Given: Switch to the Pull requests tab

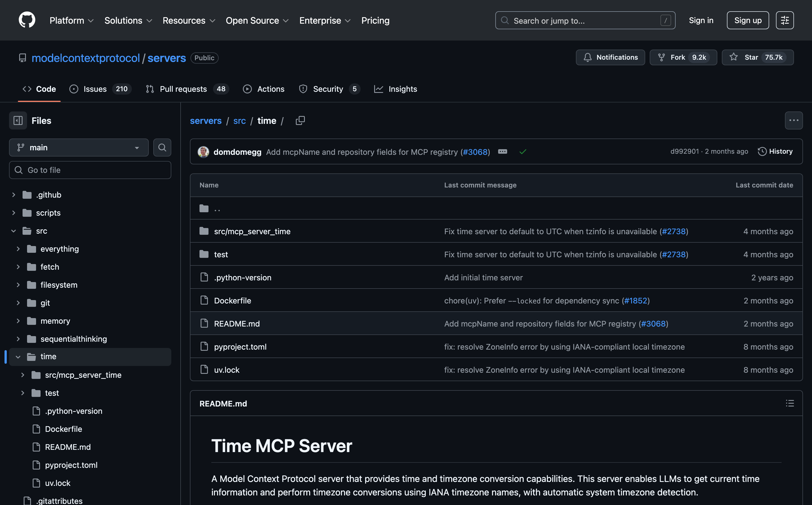Looking at the screenshot, I should [x=183, y=89].
